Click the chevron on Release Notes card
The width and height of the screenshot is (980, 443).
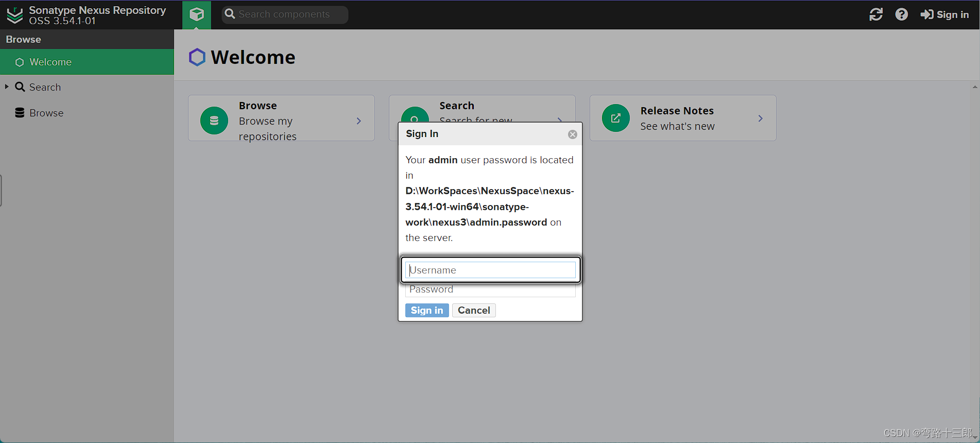[761, 118]
